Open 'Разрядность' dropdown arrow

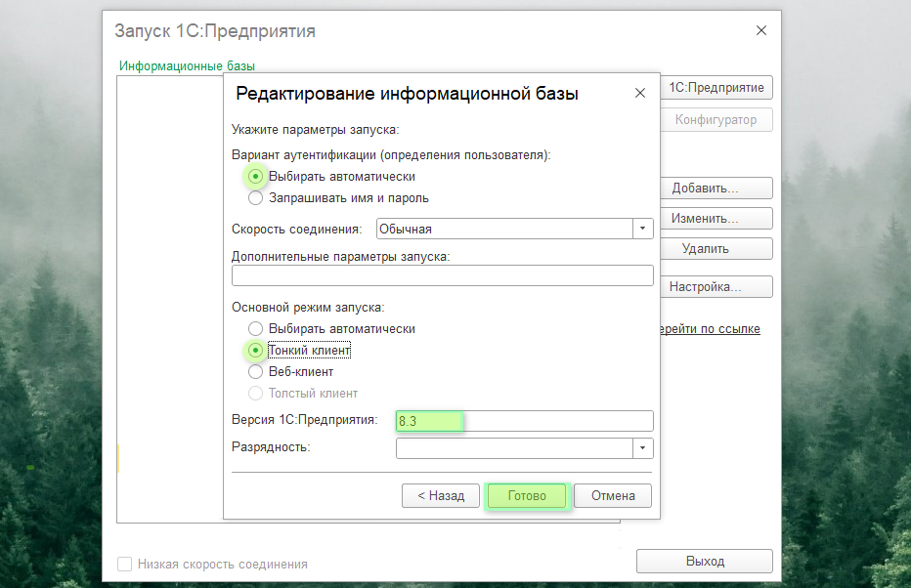(x=642, y=448)
